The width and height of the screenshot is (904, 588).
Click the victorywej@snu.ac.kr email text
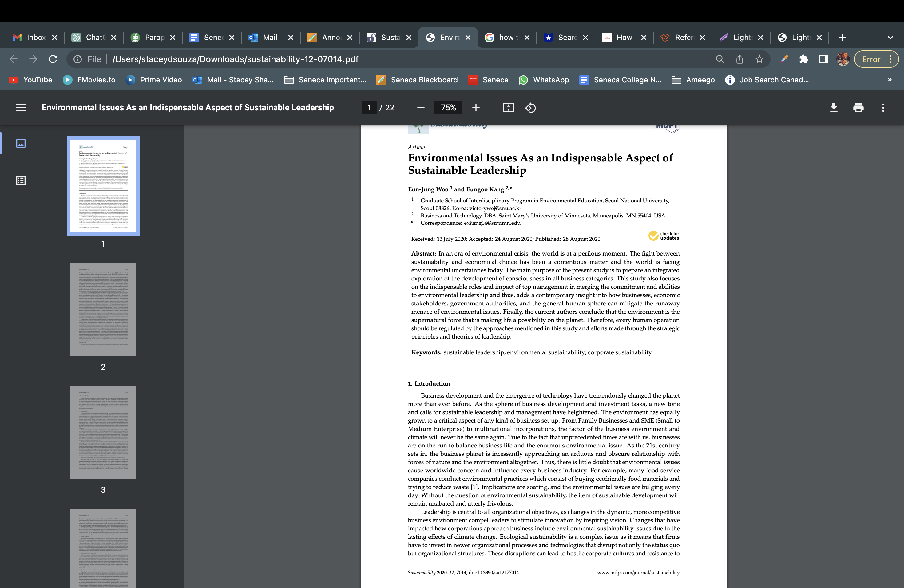pos(495,208)
